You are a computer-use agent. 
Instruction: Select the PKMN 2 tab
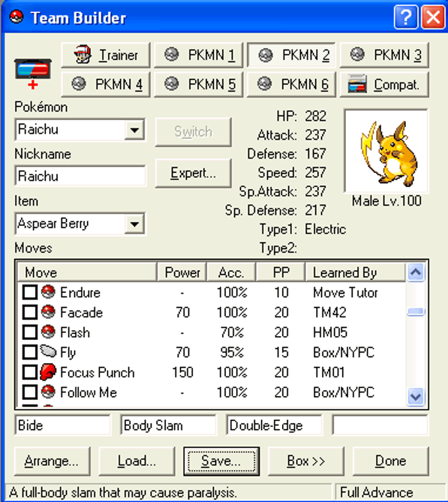tap(291, 55)
